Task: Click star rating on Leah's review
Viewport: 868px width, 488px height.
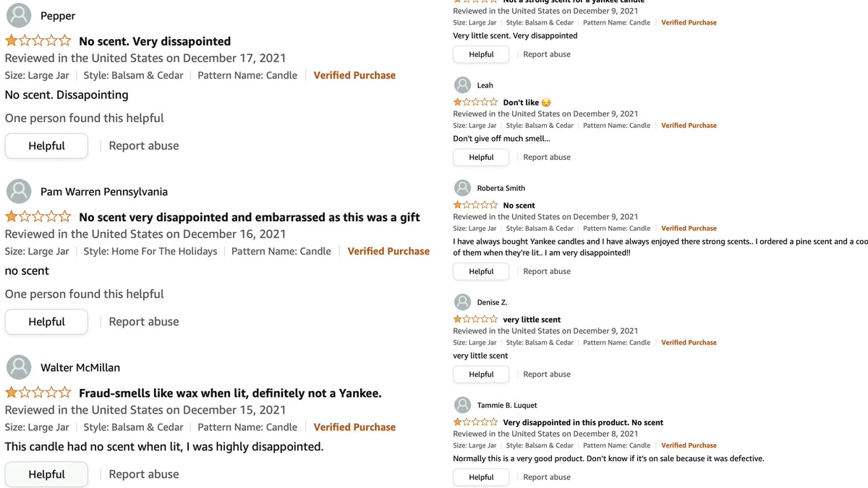Action: pyautogui.click(x=475, y=103)
